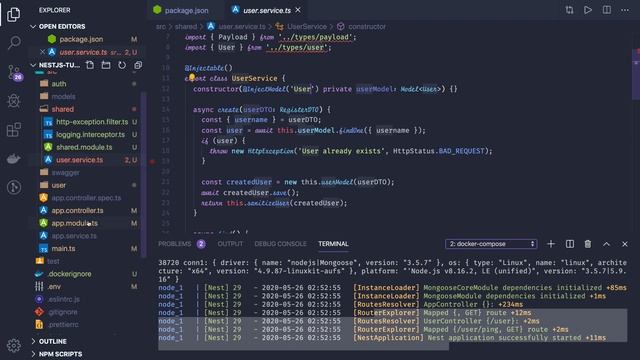Image resolution: width=640 pixels, height=360 pixels.
Task: Create a new file in NESTJS project
Action: (x=90, y=65)
